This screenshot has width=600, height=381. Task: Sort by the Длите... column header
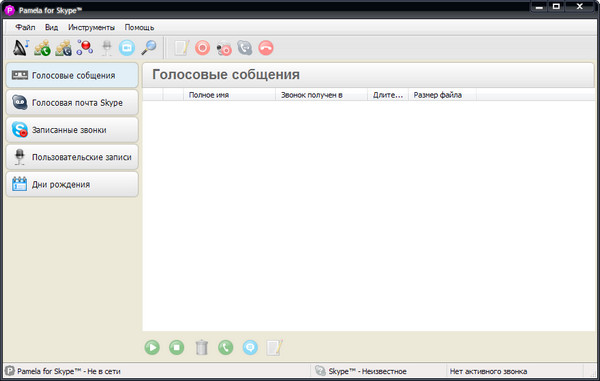pos(388,95)
